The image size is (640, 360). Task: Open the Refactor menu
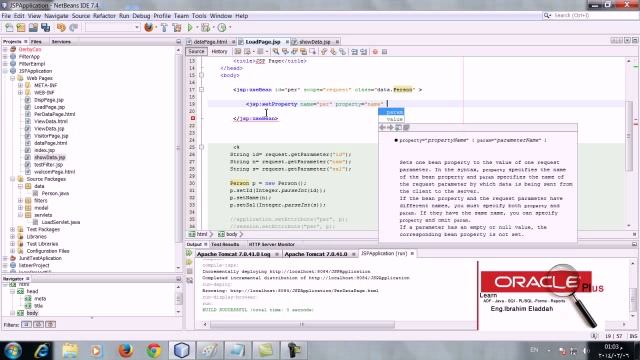coord(104,16)
